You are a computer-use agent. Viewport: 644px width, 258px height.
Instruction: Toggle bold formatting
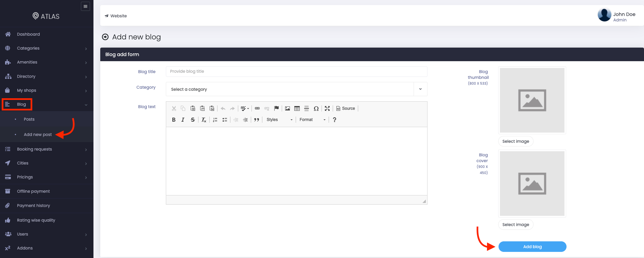174,120
